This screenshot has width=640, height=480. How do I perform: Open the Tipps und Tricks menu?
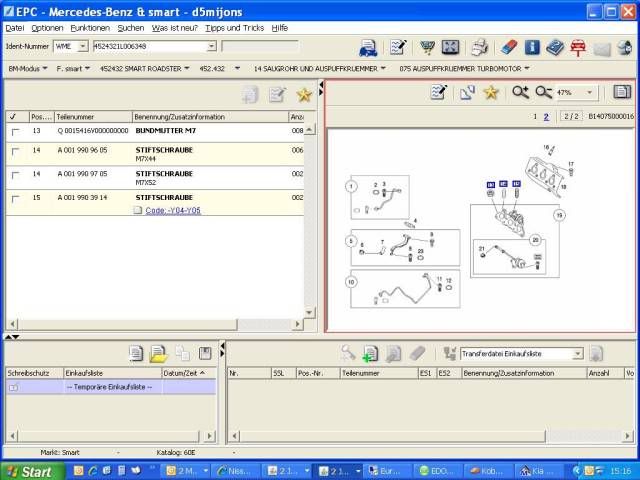point(234,28)
